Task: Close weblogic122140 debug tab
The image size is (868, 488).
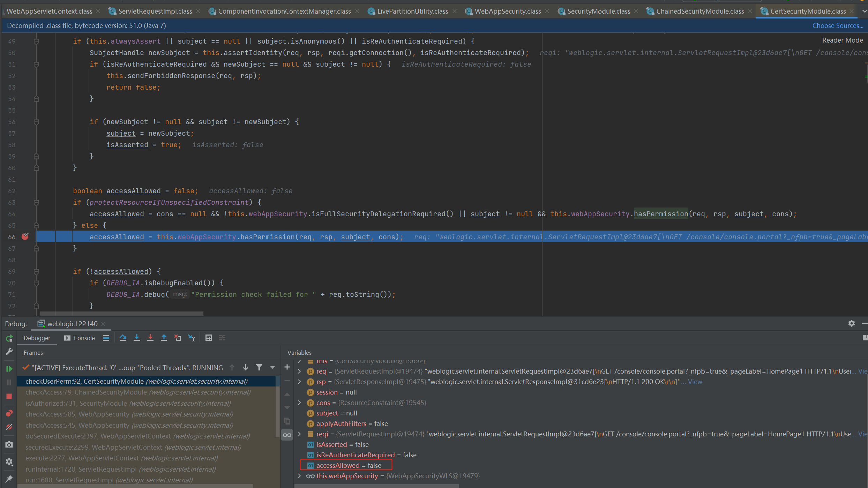Action: point(103,324)
